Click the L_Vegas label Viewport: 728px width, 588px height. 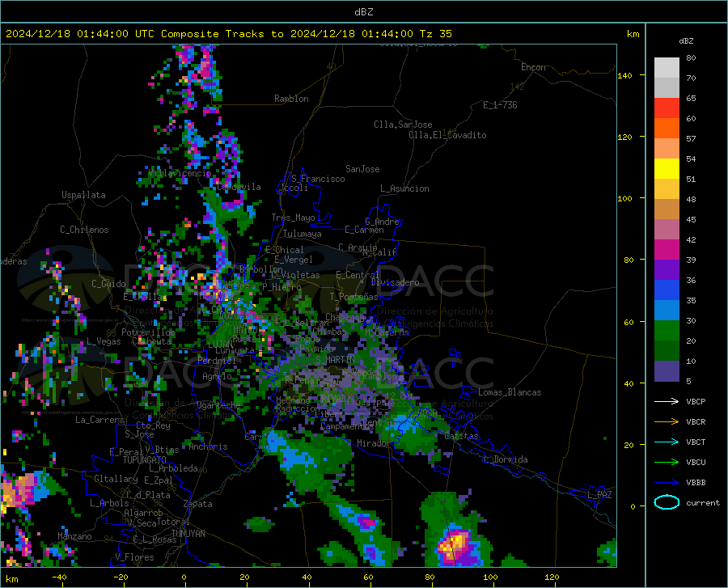104,341
